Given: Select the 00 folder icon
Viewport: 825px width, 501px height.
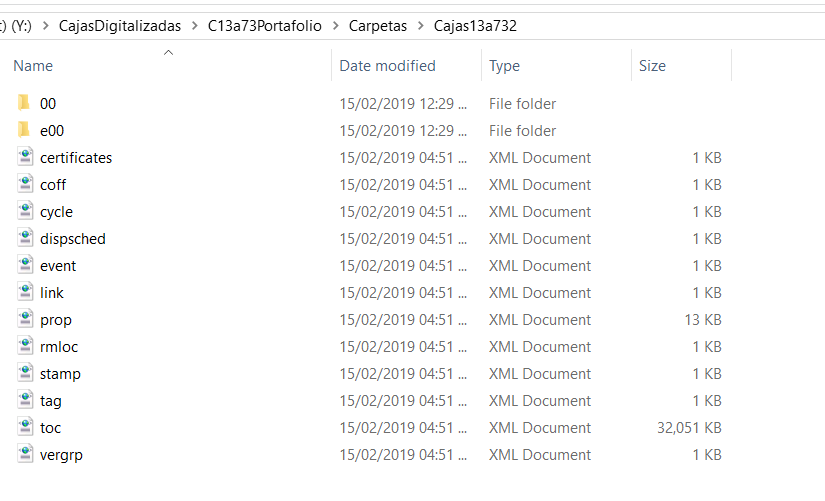Looking at the screenshot, I should (x=24, y=103).
